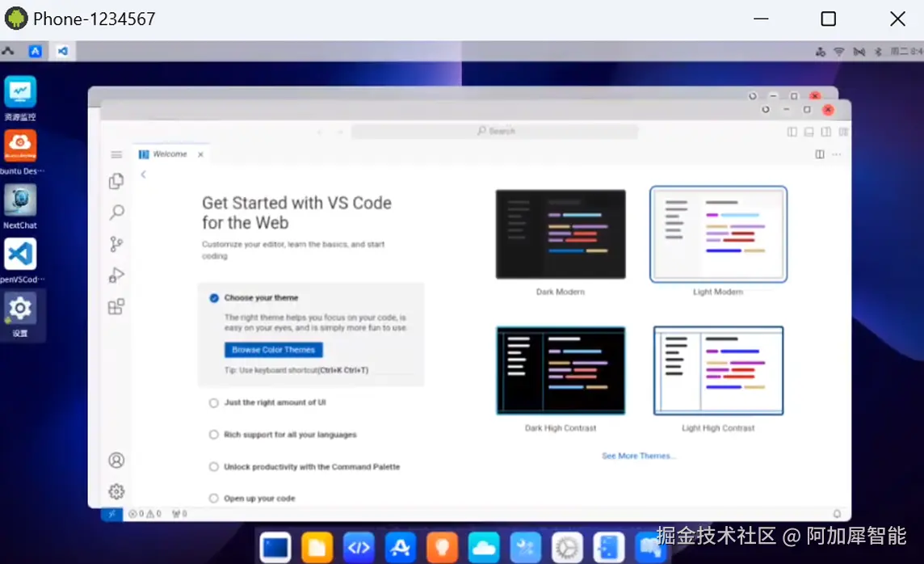Toggle secondary side bar layout icon

[x=826, y=132]
